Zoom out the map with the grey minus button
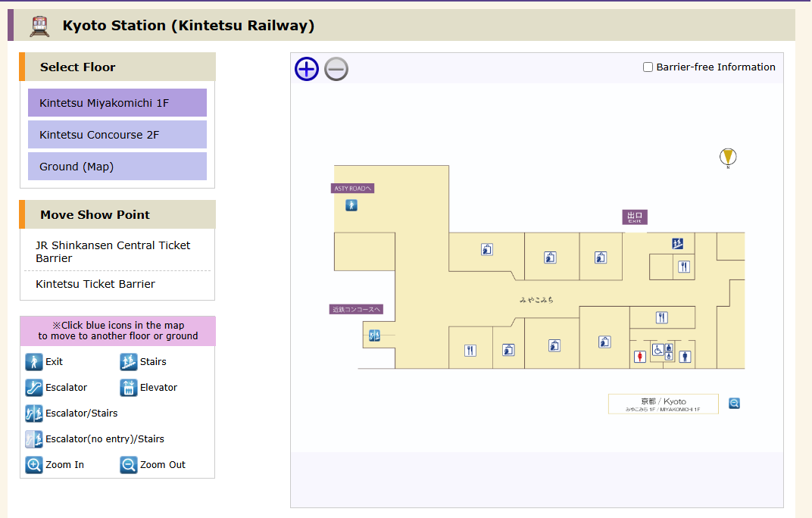This screenshot has width=812, height=518. click(x=336, y=69)
